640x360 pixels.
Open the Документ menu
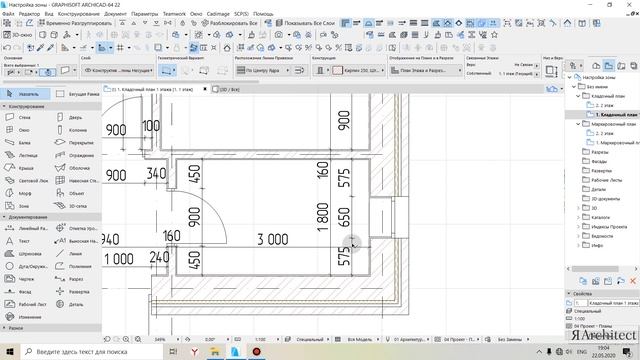pyautogui.click(x=115, y=14)
